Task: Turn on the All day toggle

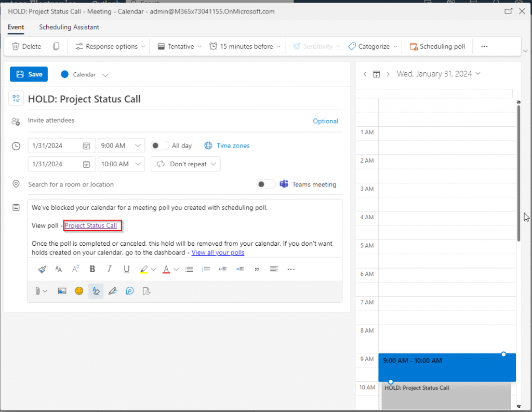Action: click(x=160, y=145)
